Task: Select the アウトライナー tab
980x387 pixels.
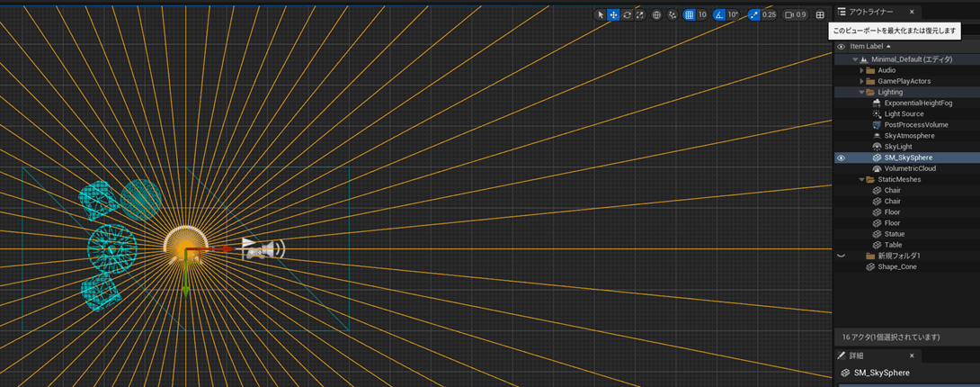Action: click(870, 12)
